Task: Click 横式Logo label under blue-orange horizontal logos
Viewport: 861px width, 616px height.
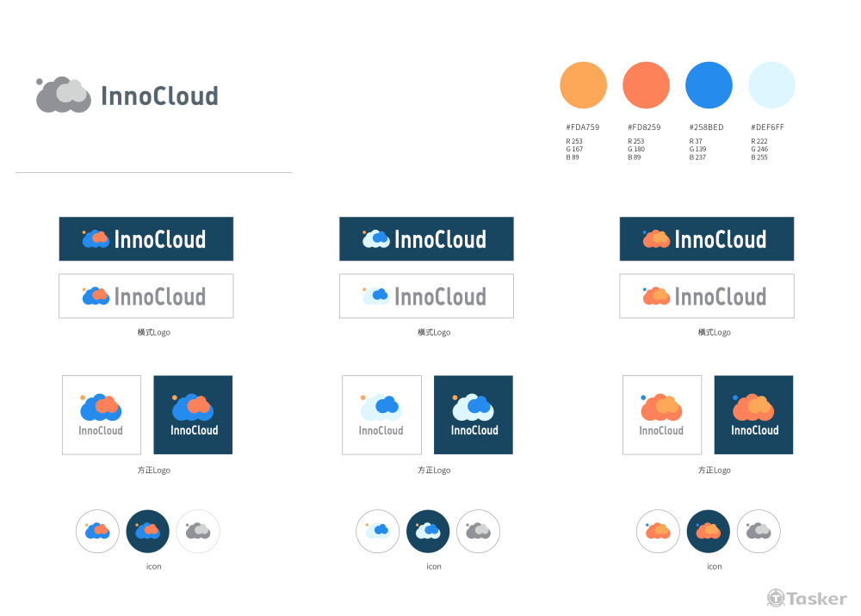Action: point(154,332)
